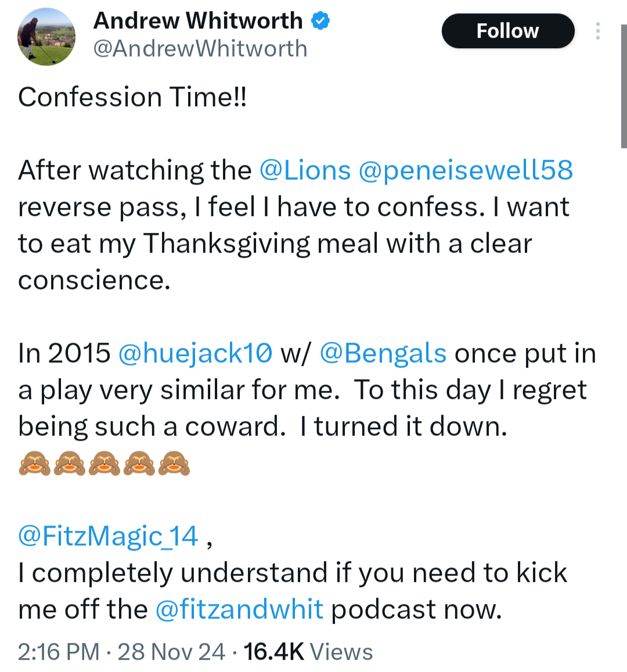Visit the @fitzandwhit podcast mention

pyautogui.click(x=239, y=609)
